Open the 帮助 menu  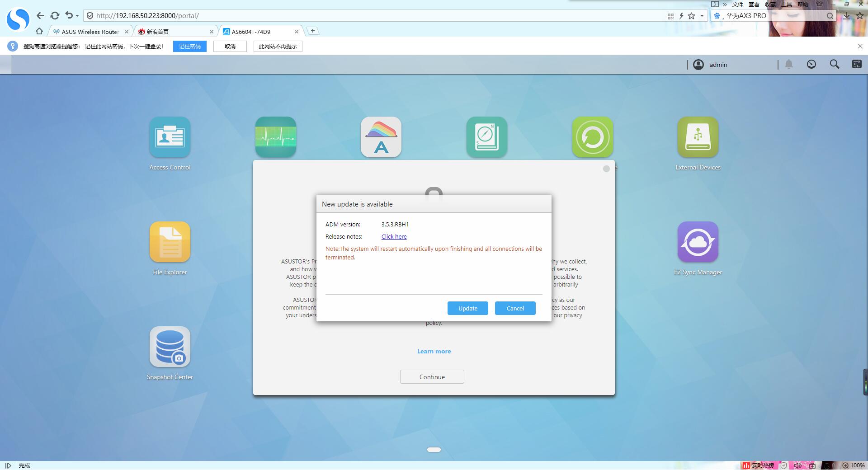pos(803,4)
